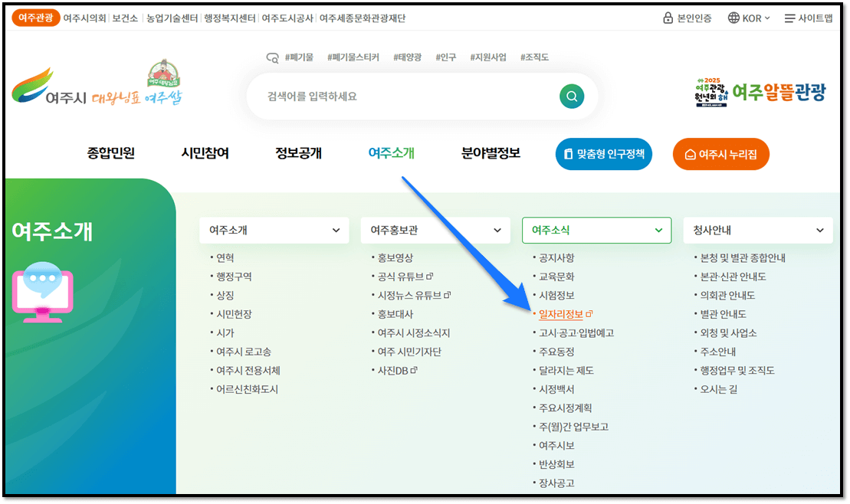Expand the 여주소개 dropdown
Image resolution: width=850 pixels, height=504 pixels.
(x=335, y=230)
